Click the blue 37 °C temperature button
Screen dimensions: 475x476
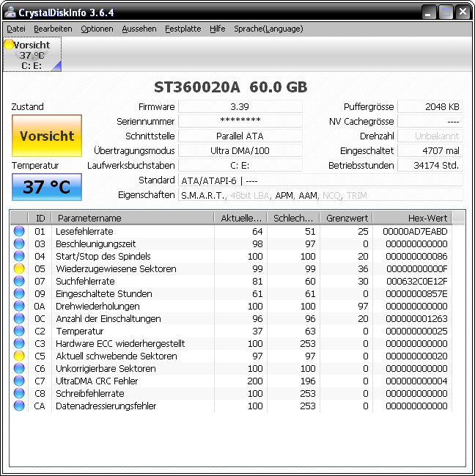pos(47,187)
